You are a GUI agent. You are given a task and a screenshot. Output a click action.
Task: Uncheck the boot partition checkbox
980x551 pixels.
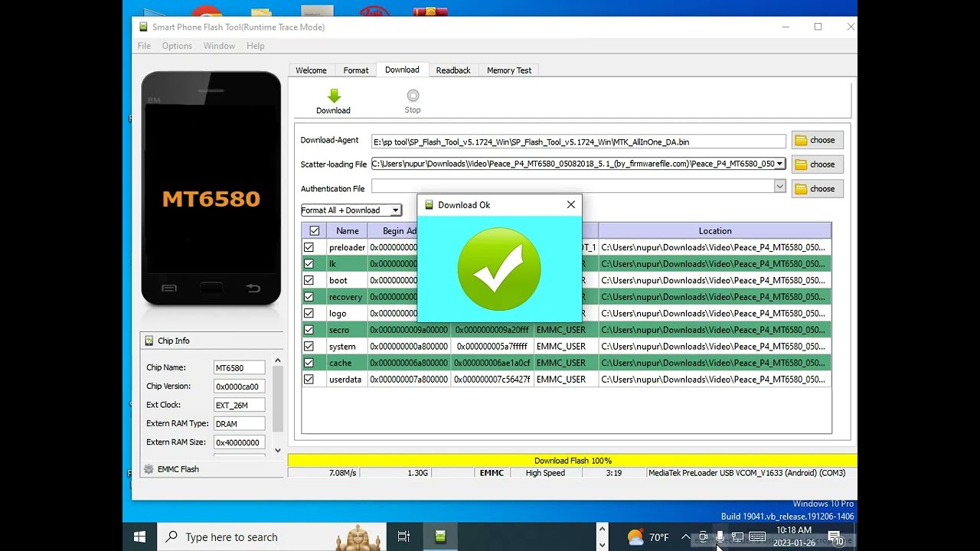[309, 280]
